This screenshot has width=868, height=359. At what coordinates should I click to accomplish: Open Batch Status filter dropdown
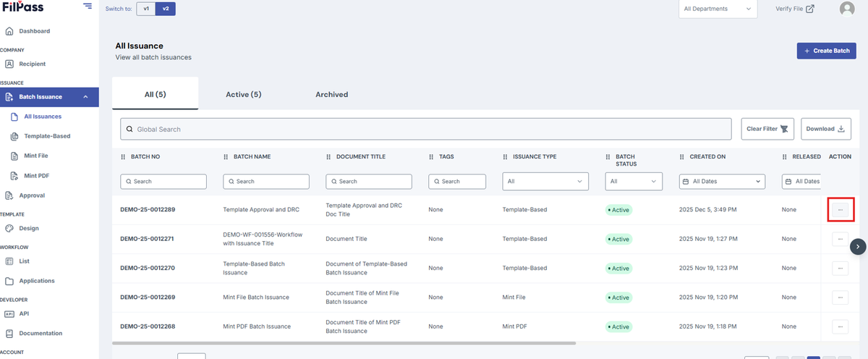pyautogui.click(x=634, y=182)
